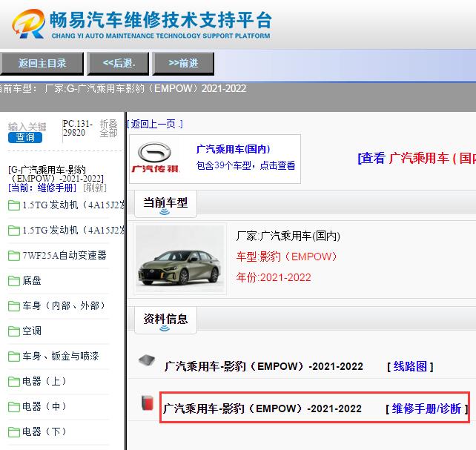
Task: Go back with <<后退 button
Action: tap(118, 64)
